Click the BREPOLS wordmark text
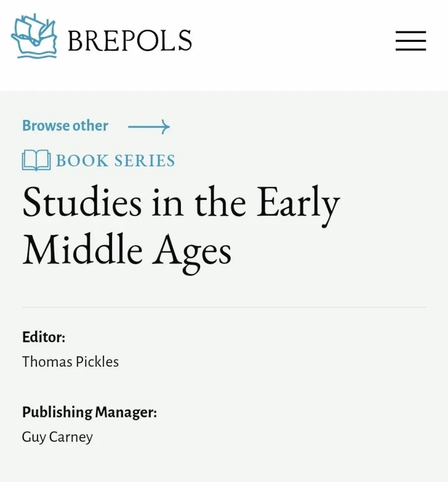The height and width of the screenshot is (482, 448). [x=129, y=40]
